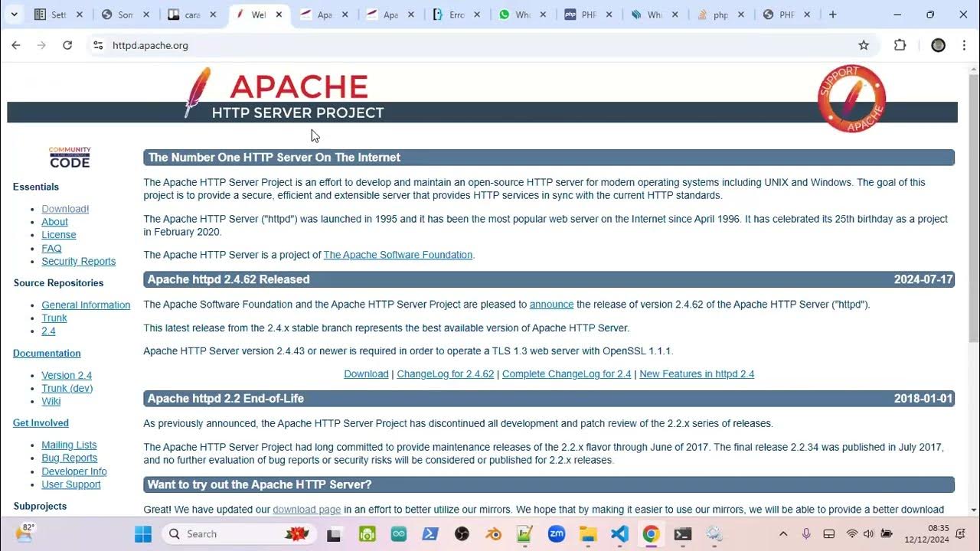The height and width of the screenshot is (551, 980).
Task: Click the forward navigation arrow
Action: [41, 45]
